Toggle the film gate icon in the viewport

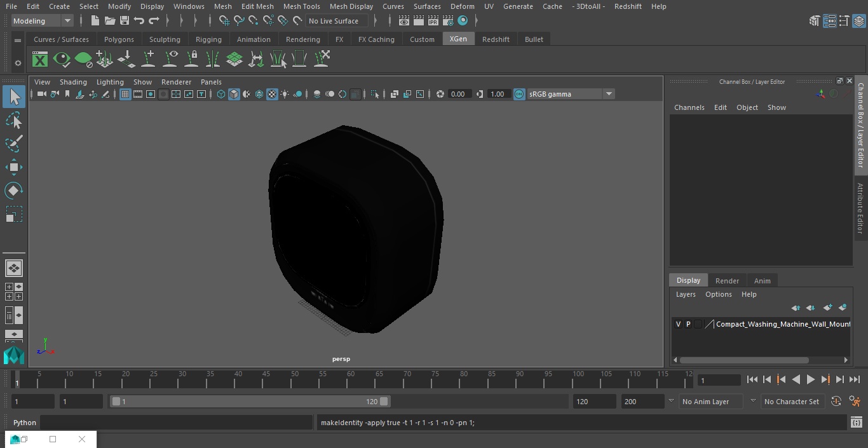138,94
